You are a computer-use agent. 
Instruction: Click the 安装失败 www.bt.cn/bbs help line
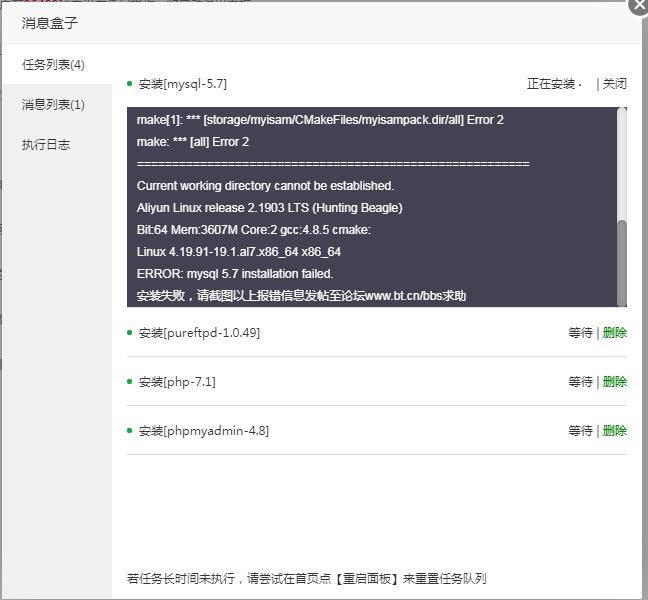click(301, 296)
